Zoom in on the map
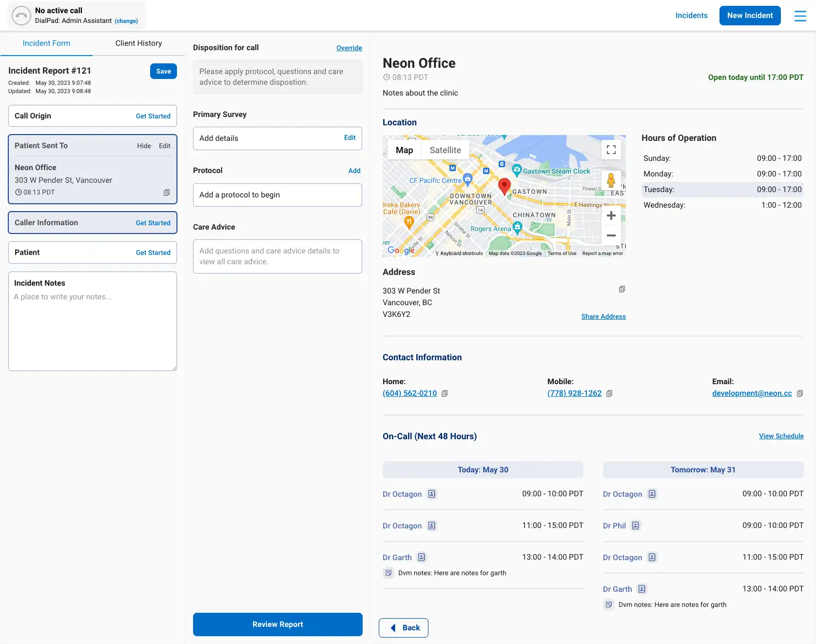 pos(611,215)
